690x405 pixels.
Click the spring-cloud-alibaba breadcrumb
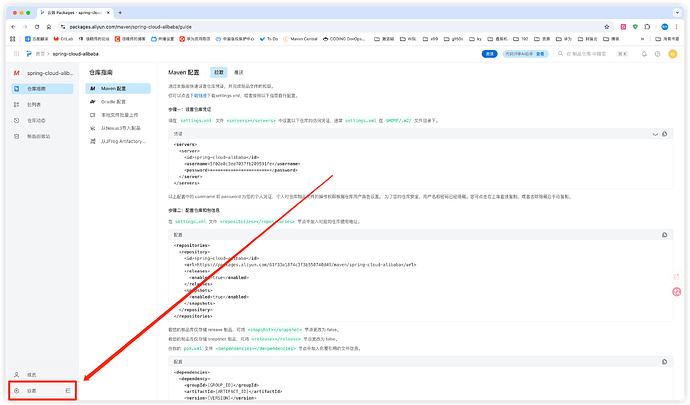tap(76, 54)
